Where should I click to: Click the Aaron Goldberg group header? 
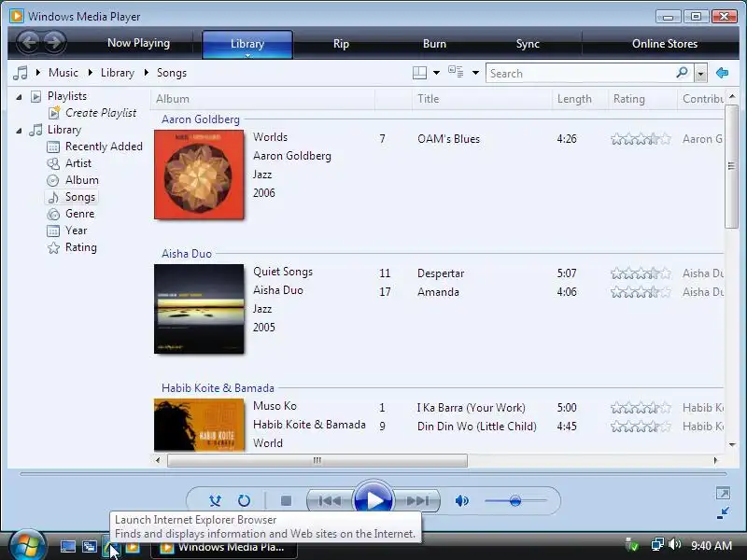tap(201, 119)
